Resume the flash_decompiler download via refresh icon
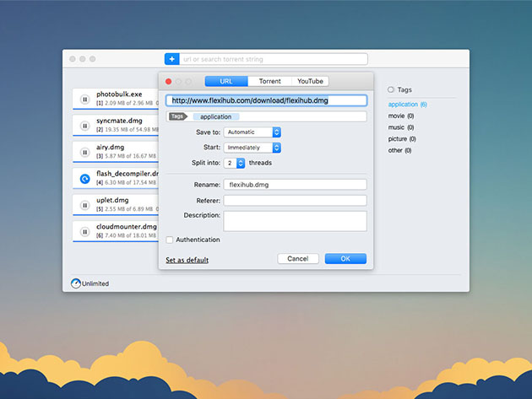 coord(84,178)
